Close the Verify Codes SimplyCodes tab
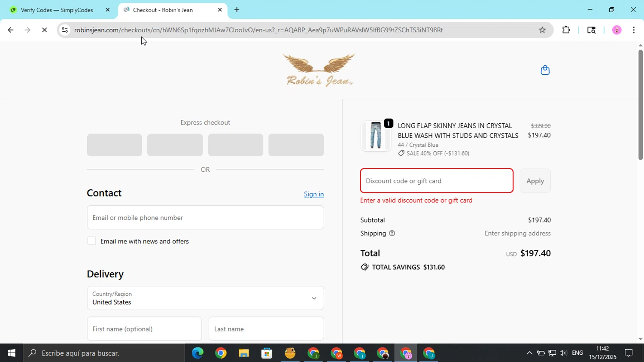 coord(108,10)
